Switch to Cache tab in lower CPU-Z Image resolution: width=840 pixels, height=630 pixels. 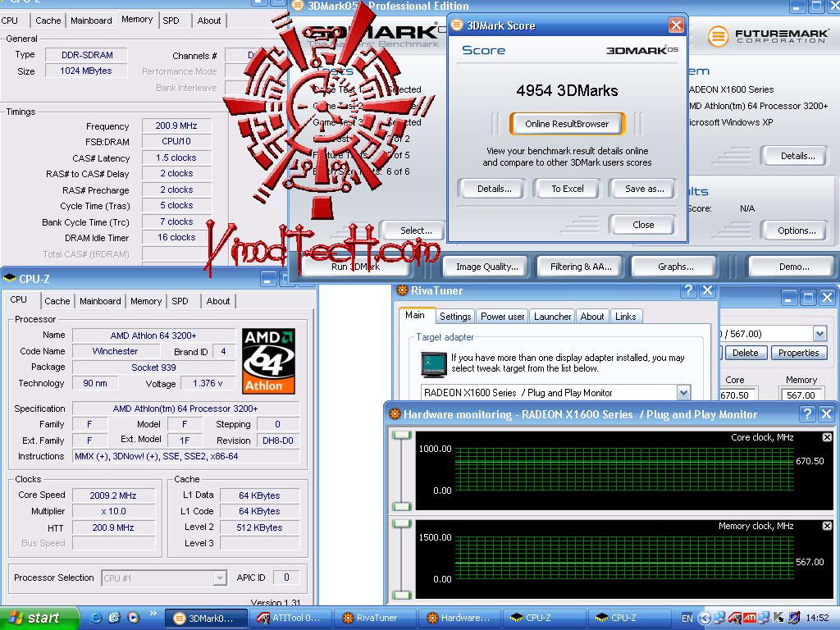pyautogui.click(x=57, y=301)
